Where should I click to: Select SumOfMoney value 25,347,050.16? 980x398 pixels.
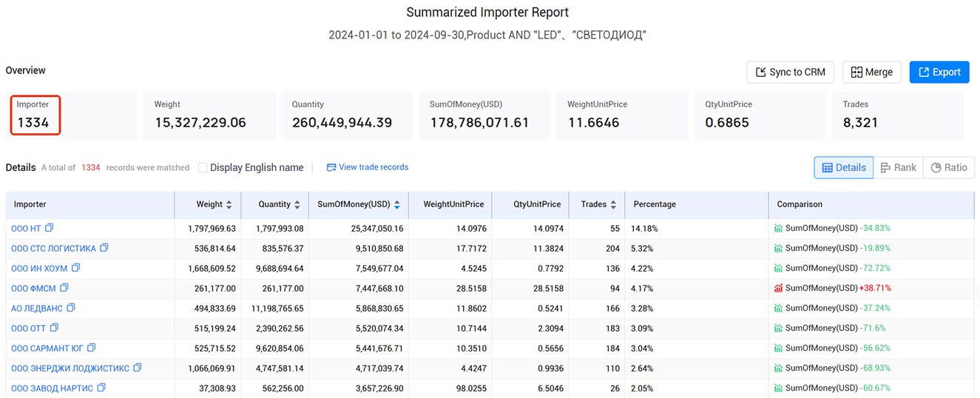(377, 229)
